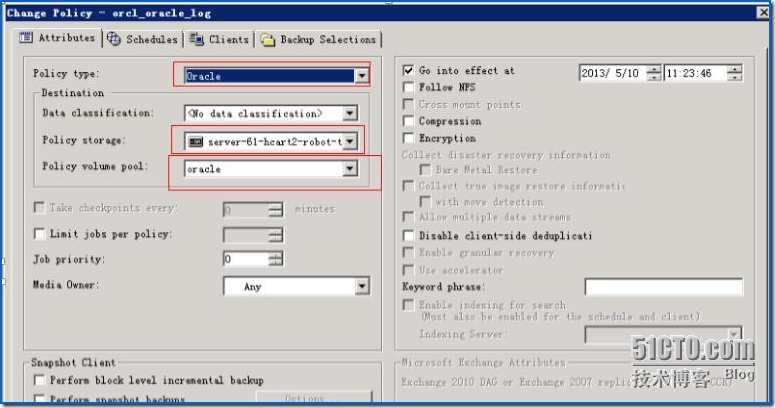775x408 pixels.
Task: Toggle Allow multiple data streams checkbox
Action: click(x=408, y=217)
